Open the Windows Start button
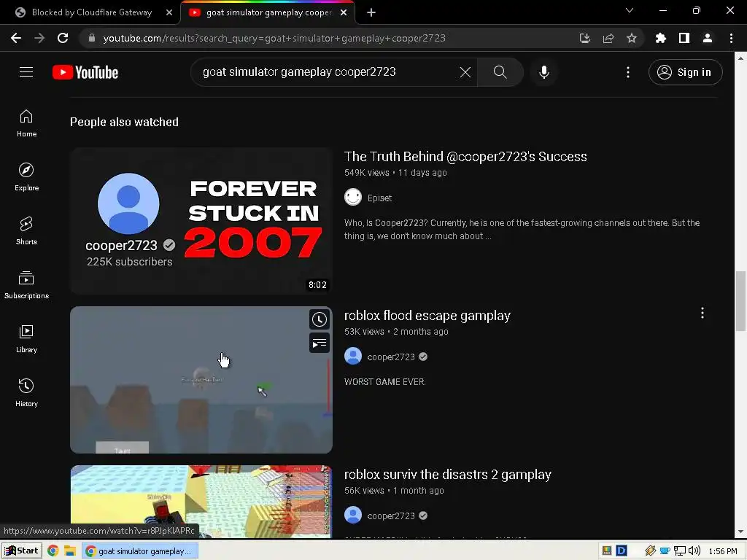Viewport: 747px width, 560px height. tap(21, 551)
